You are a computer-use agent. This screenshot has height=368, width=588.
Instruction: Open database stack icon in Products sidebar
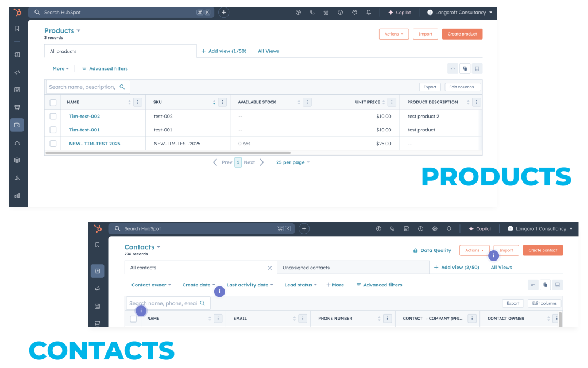coord(17,160)
